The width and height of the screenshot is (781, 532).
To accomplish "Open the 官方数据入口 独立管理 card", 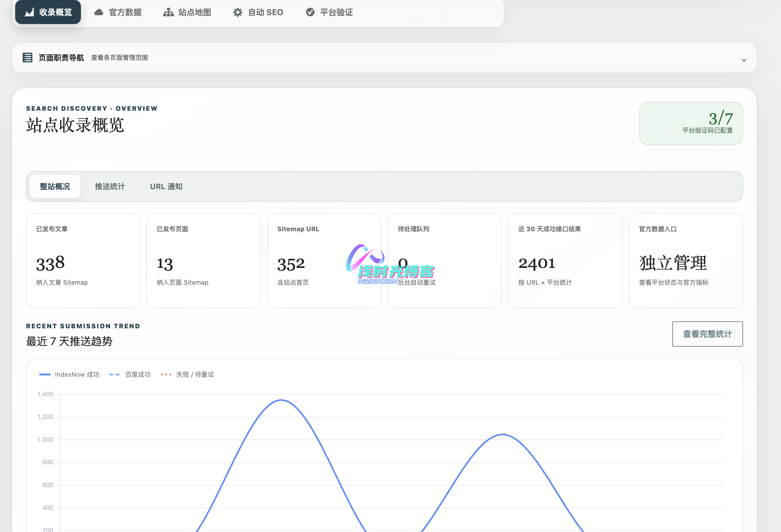I will [686, 260].
